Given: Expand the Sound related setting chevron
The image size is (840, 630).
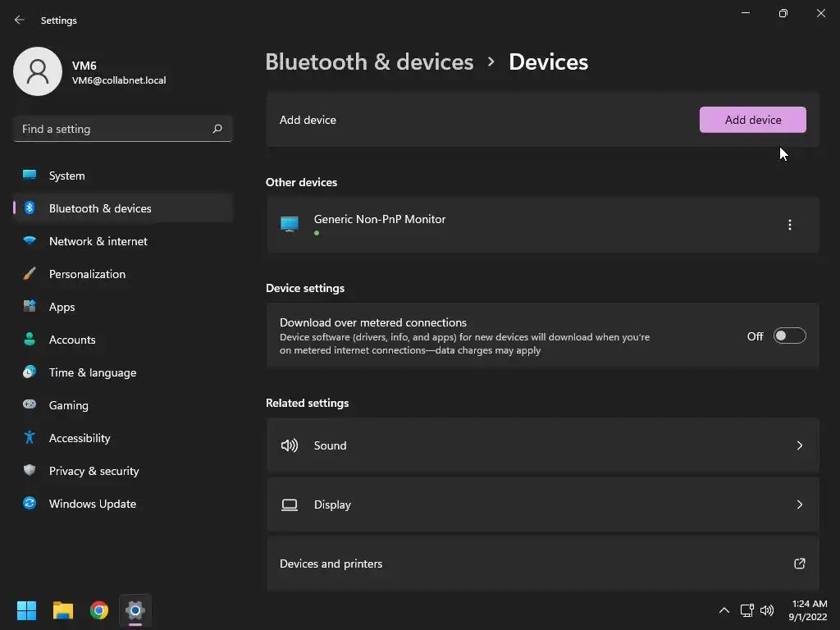Looking at the screenshot, I should click(800, 445).
